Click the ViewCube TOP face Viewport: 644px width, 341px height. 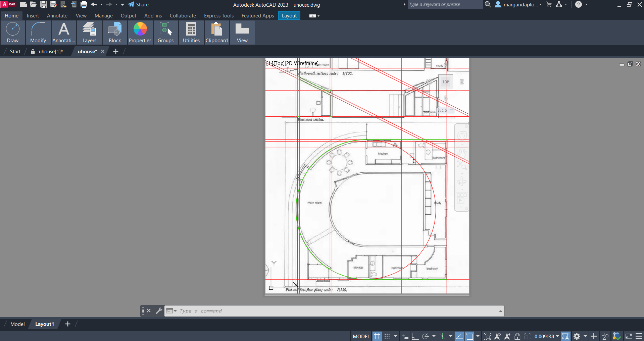tap(446, 82)
